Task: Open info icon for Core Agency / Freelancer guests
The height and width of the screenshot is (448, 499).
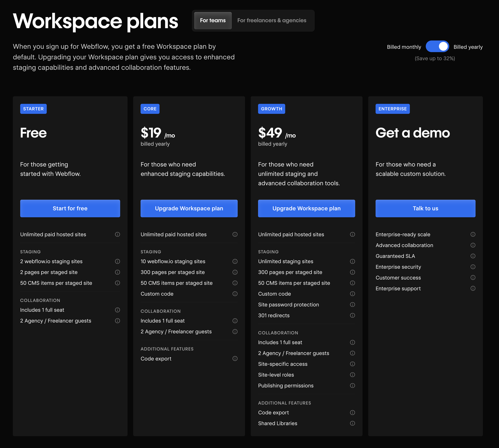Action: point(235,332)
